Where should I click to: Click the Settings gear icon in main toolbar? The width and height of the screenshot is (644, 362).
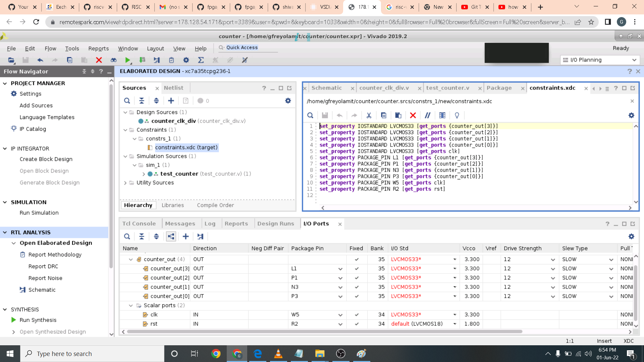coord(186,60)
